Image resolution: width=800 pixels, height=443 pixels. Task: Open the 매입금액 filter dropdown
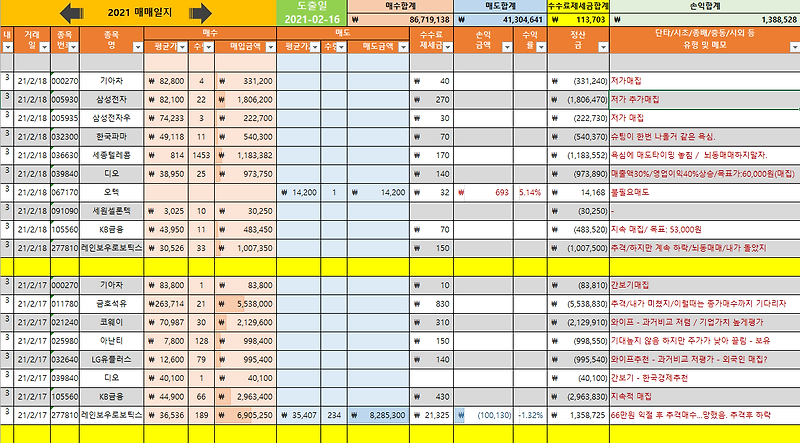pos(270,47)
